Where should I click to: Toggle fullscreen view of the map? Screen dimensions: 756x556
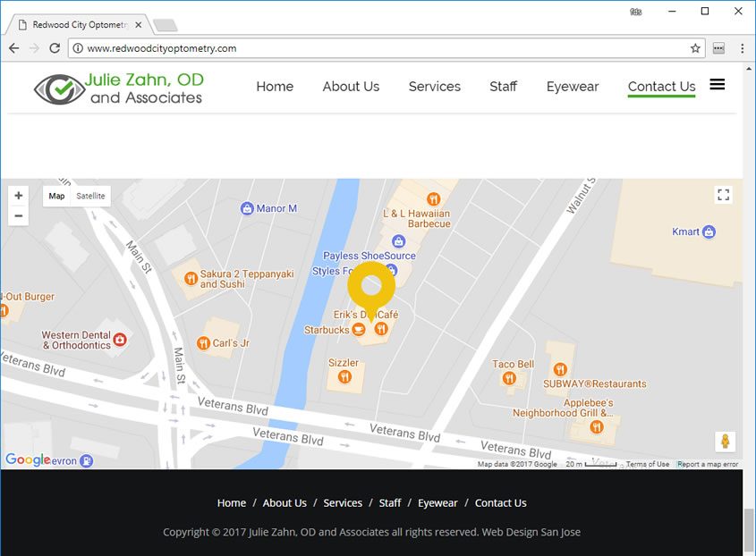tap(723, 195)
